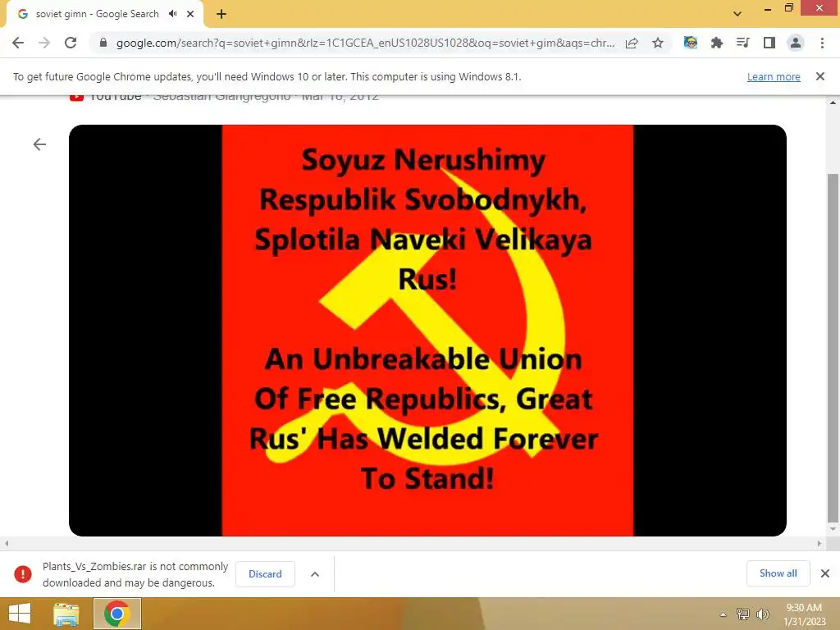
Task: Show hidden tray icons arrow
Action: tap(723, 614)
